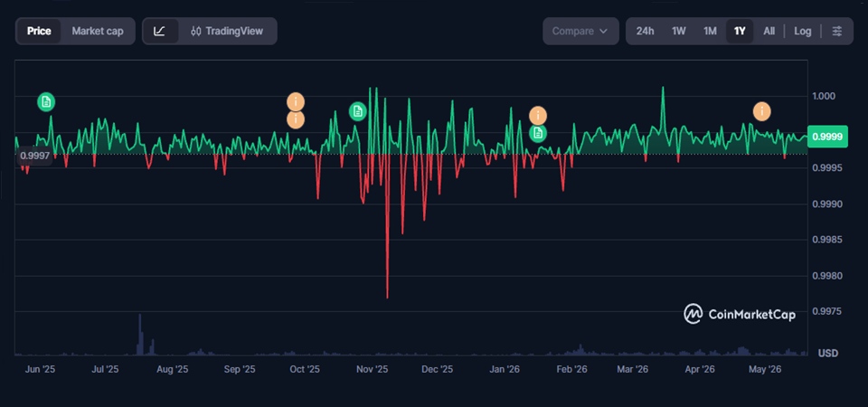Open the green document marker near Jun '25
The height and width of the screenshot is (407, 868).
[x=46, y=102]
